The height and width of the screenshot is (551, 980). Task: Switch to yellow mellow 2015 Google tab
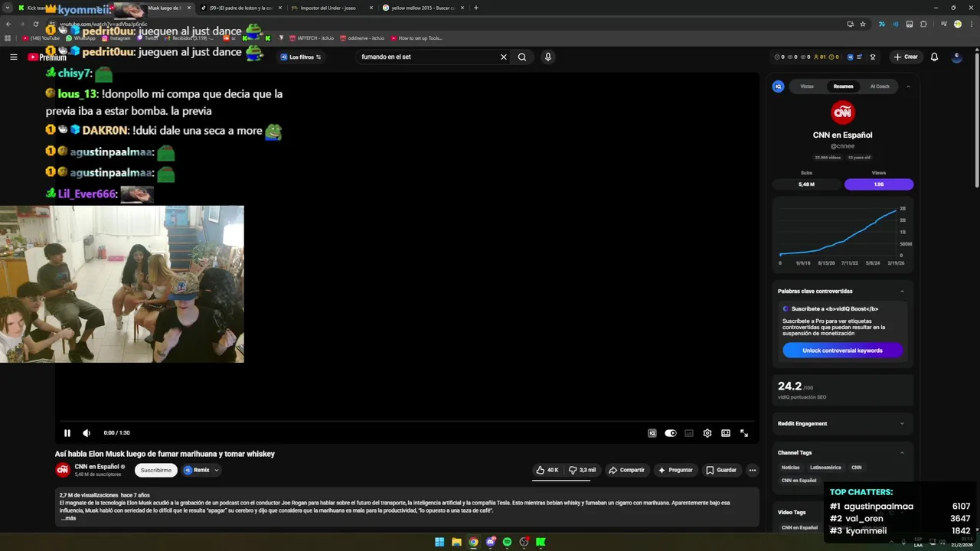[x=423, y=8]
